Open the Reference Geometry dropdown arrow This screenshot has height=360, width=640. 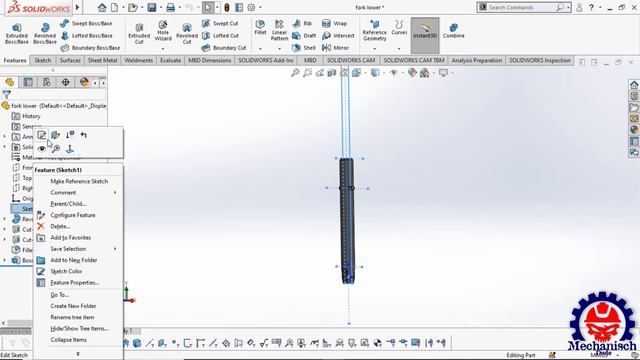pos(374,49)
